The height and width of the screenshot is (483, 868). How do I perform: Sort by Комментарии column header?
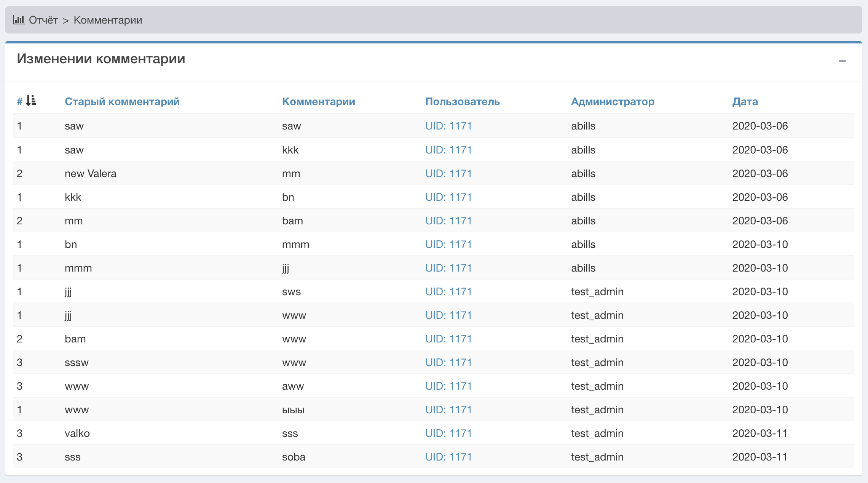(x=318, y=101)
